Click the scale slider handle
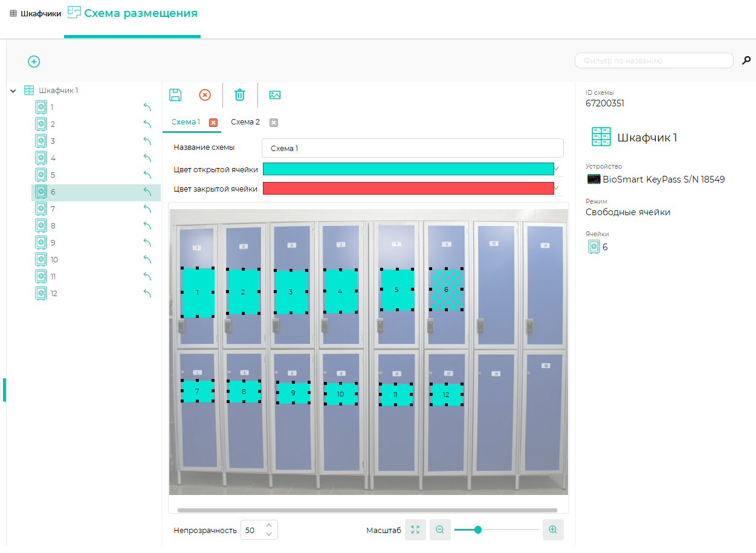This screenshot has width=756, height=553. [478, 529]
